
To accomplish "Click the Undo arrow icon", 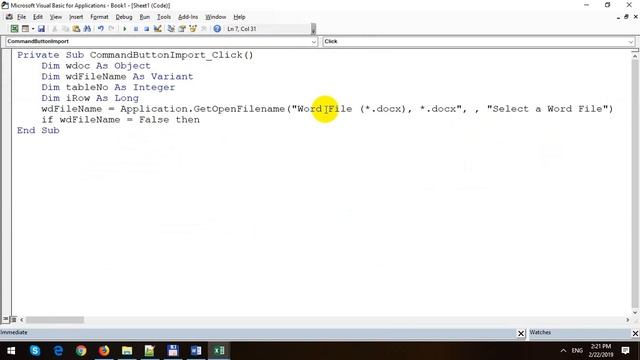I will click(100, 29).
